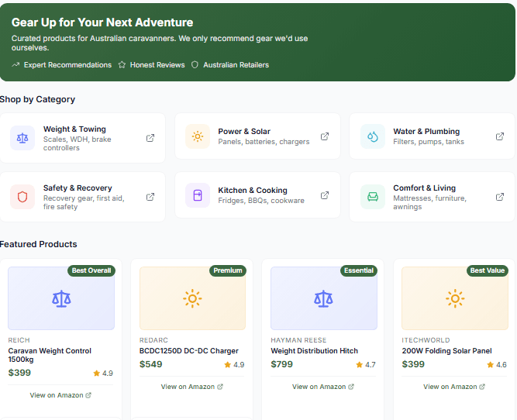View Caravan Weight Control on Amazon
The image size is (517, 420).
click(x=60, y=395)
